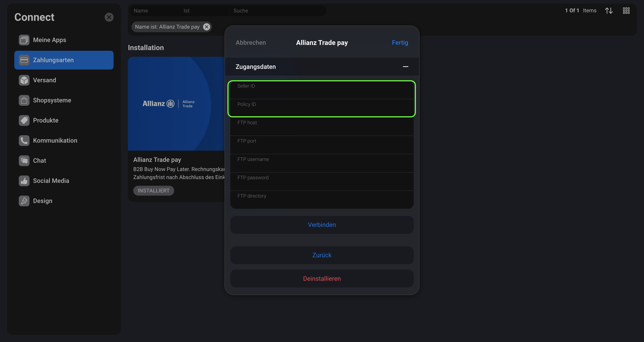Click the Design paintbrush icon
Viewport: 644px width, 342px height.
(x=24, y=201)
